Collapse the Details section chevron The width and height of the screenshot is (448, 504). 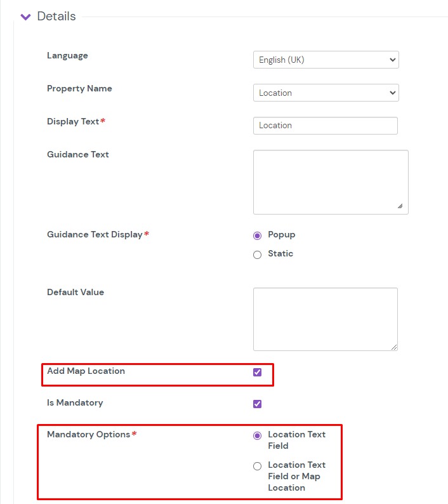[x=25, y=17]
